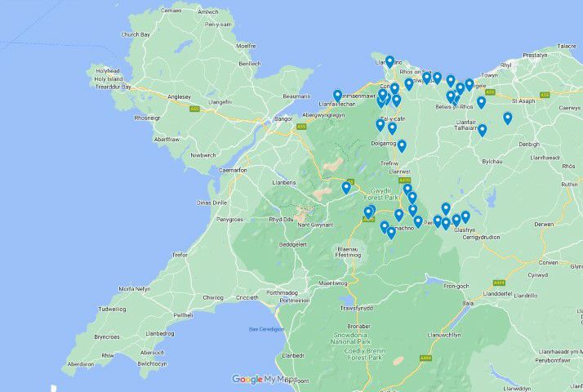Click the pin southwest of St Asaph
Viewport: 583px width, 392px height.
pyautogui.click(x=507, y=118)
